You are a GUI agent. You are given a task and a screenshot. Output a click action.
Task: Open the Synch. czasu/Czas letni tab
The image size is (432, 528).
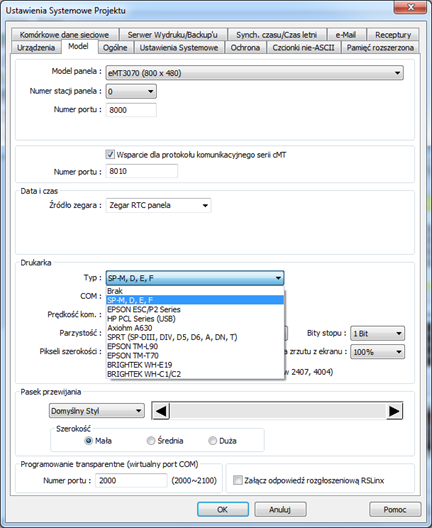tap(276, 35)
